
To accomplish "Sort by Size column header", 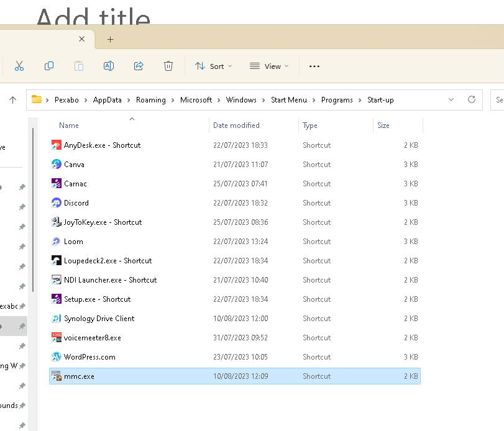I will click(383, 125).
